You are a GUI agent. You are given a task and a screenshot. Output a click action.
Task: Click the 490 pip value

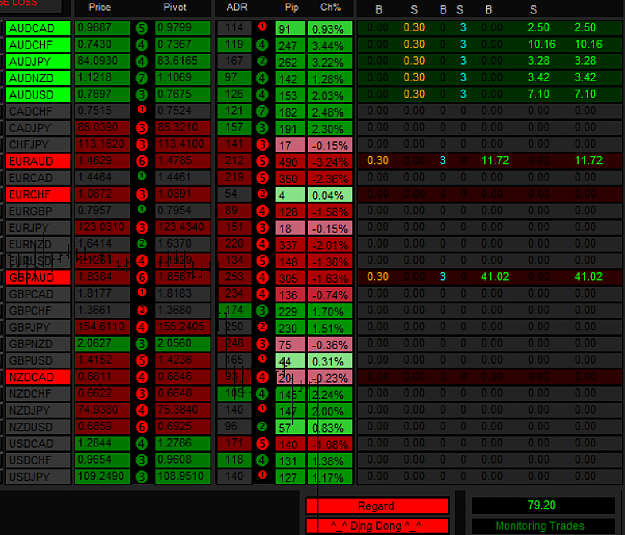290,162
